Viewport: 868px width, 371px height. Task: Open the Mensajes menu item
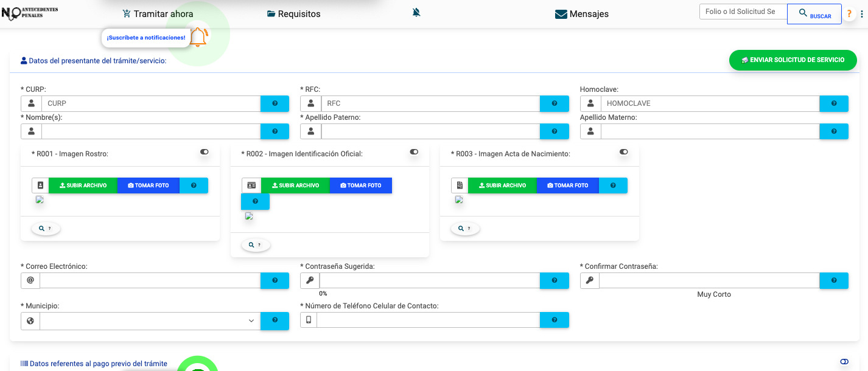tap(581, 14)
